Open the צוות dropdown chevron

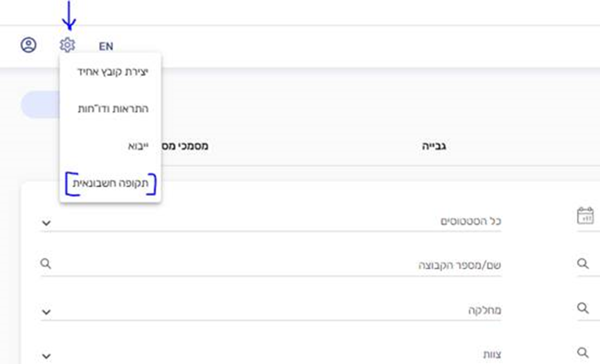coord(46,356)
